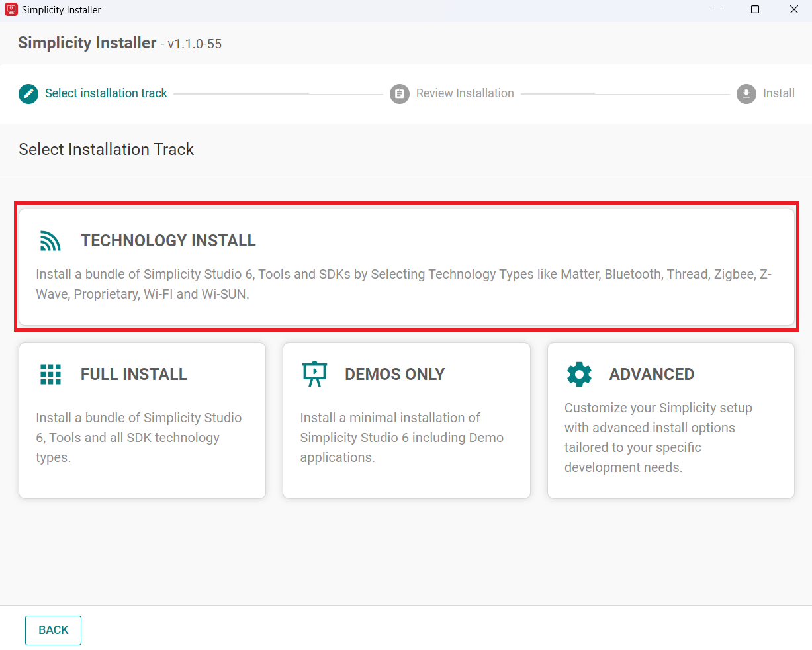Image resolution: width=812 pixels, height=650 pixels.
Task: Click the Advanced gear icon
Action: pyautogui.click(x=579, y=374)
